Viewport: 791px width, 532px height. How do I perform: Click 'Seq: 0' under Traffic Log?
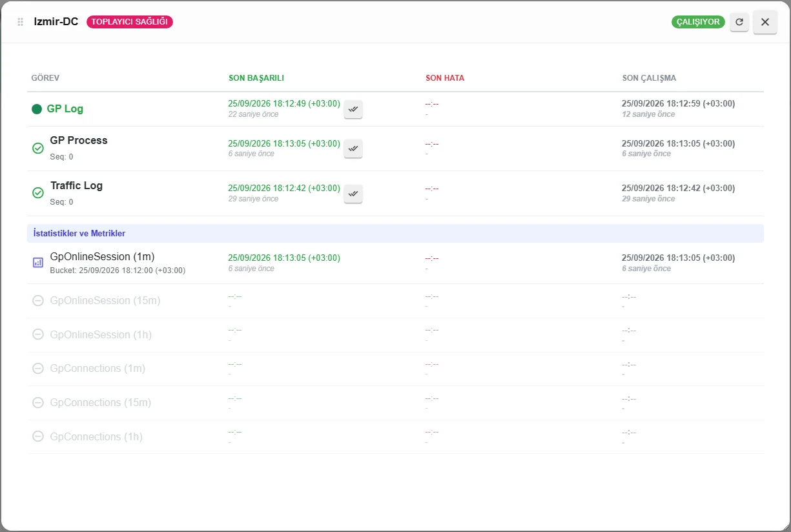click(x=62, y=202)
